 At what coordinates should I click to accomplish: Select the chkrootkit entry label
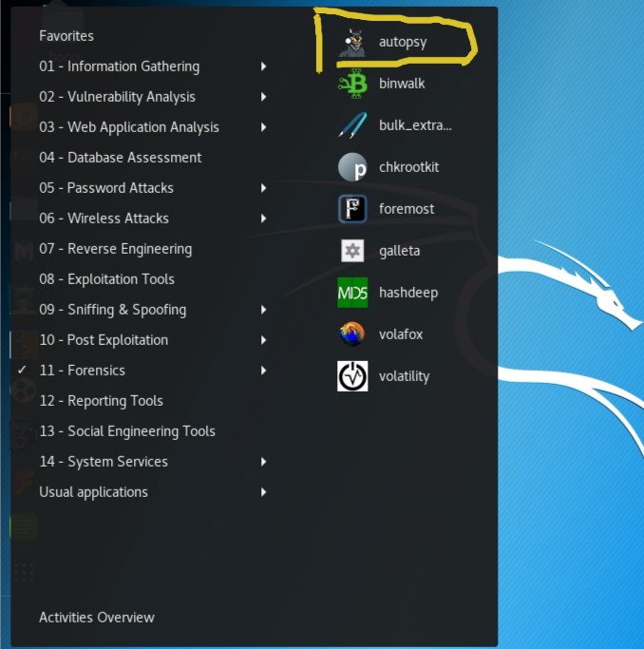tap(409, 167)
